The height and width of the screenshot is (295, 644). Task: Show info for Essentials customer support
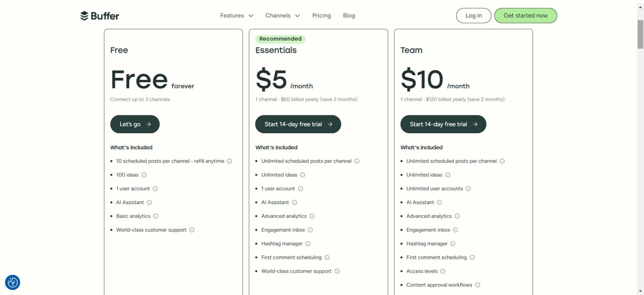tap(337, 271)
